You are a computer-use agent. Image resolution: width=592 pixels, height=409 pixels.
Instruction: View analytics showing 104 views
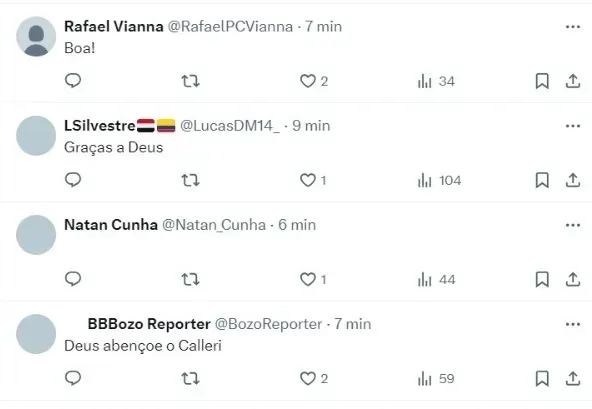(439, 180)
